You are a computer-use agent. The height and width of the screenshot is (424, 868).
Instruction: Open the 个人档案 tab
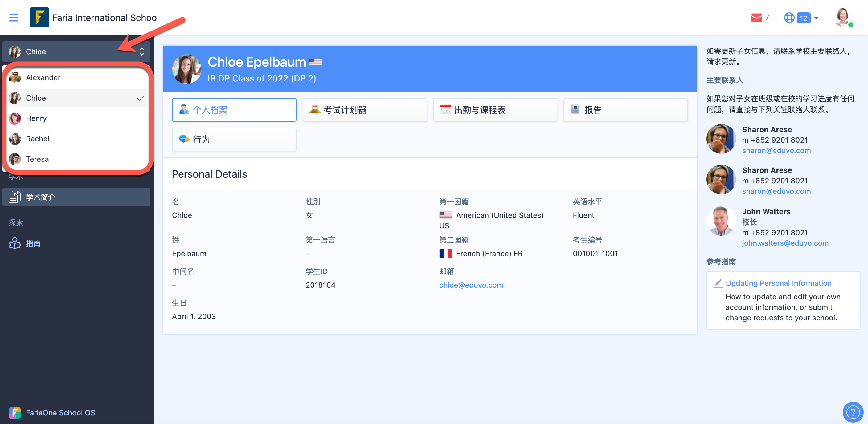[x=234, y=110]
